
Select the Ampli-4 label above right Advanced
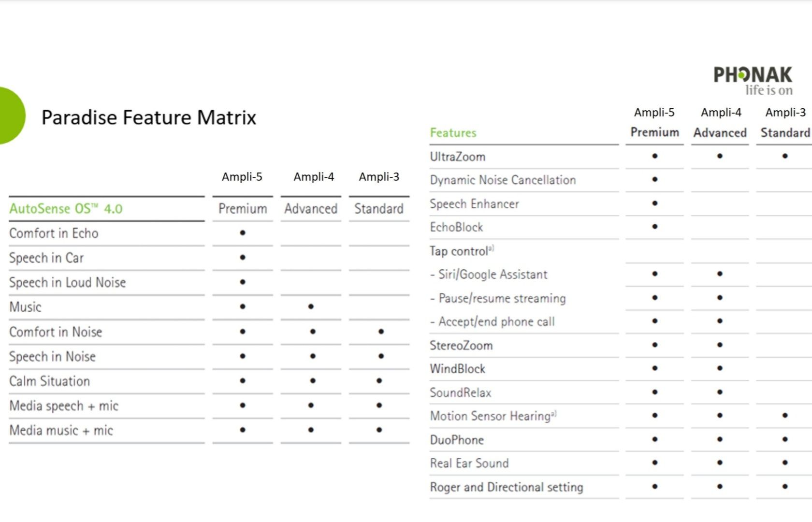(721, 113)
